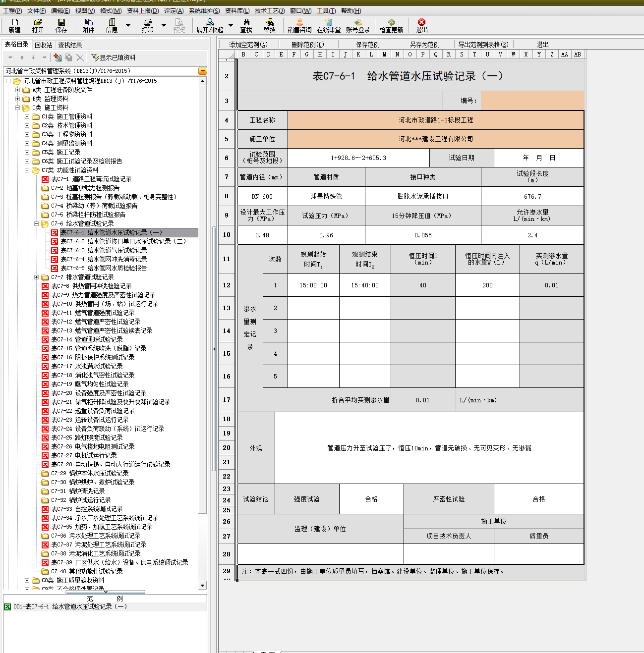Open the dropdown arrow next to 打印
Viewport: 644px width, 653px height.
tap(164, 25)
